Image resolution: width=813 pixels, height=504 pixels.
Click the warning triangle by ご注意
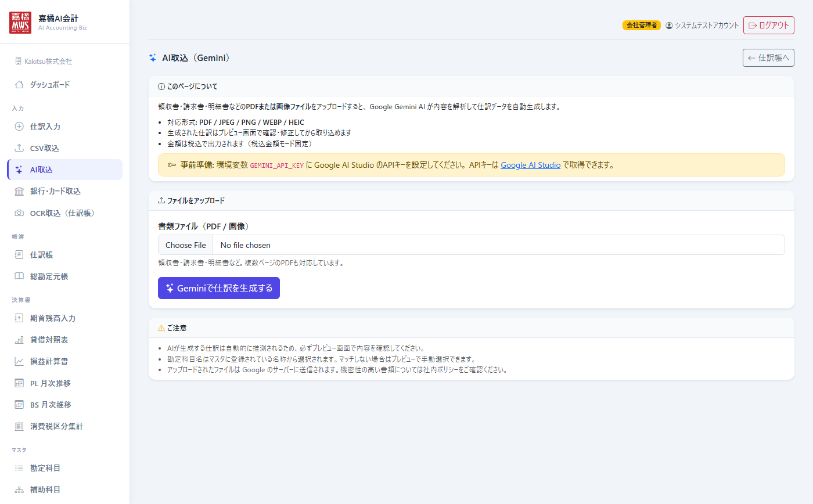161,328
